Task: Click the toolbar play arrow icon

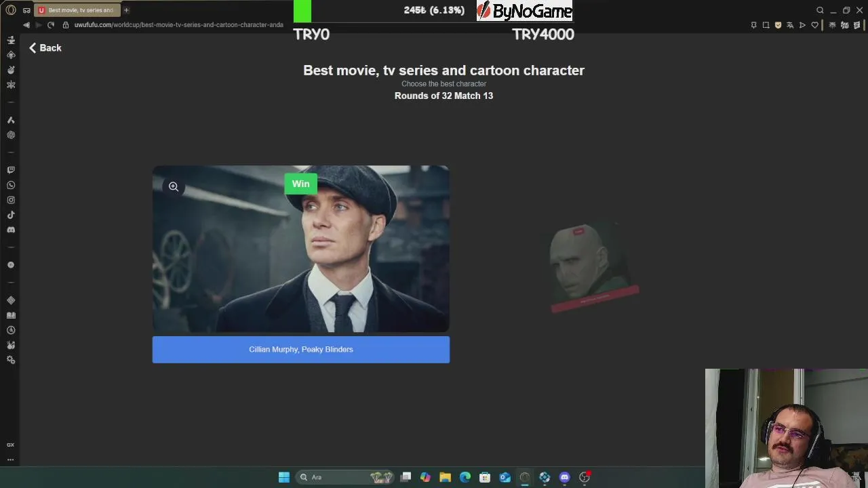Action: pyautogui.click(x=802, y=25)
